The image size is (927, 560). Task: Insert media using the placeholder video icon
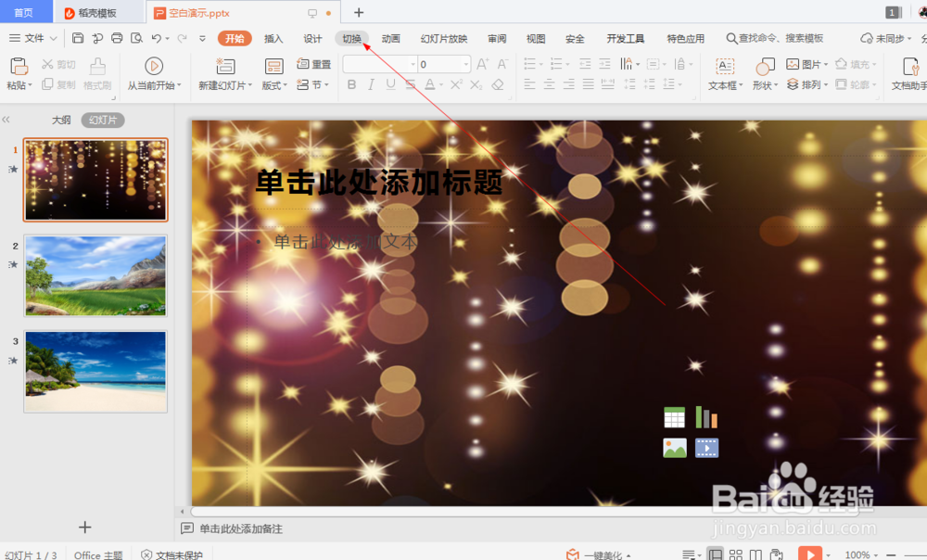(x=706, y=448)
